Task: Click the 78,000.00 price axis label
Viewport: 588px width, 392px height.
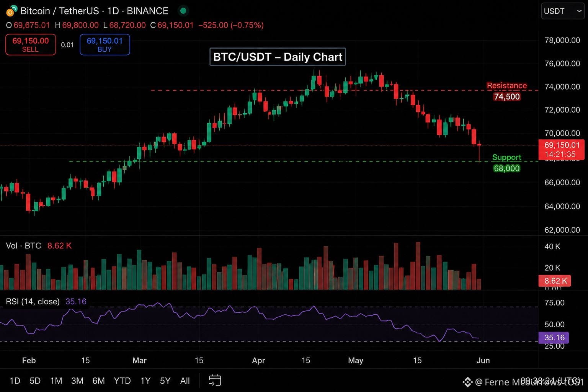Action: point(562,41)
